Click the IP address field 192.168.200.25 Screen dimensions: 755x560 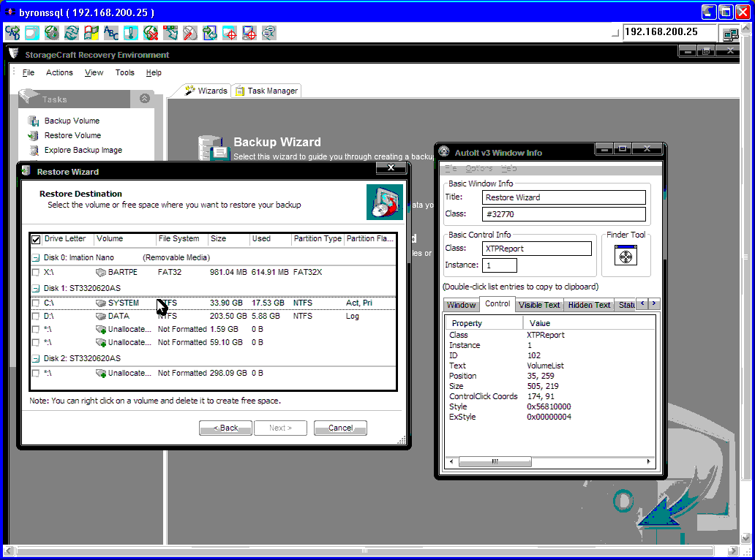point(669,32)
